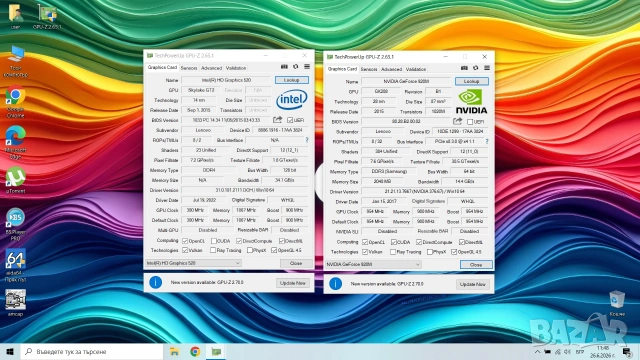The height and width of the screenshot is (360, 640).
Task: Open the Validation tab in NVIDIA window
Action: [x=416, y=69]
